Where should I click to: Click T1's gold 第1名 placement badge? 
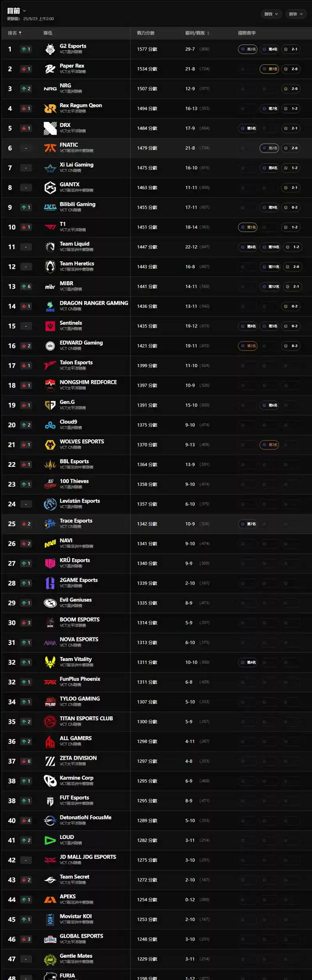(248, 227)
